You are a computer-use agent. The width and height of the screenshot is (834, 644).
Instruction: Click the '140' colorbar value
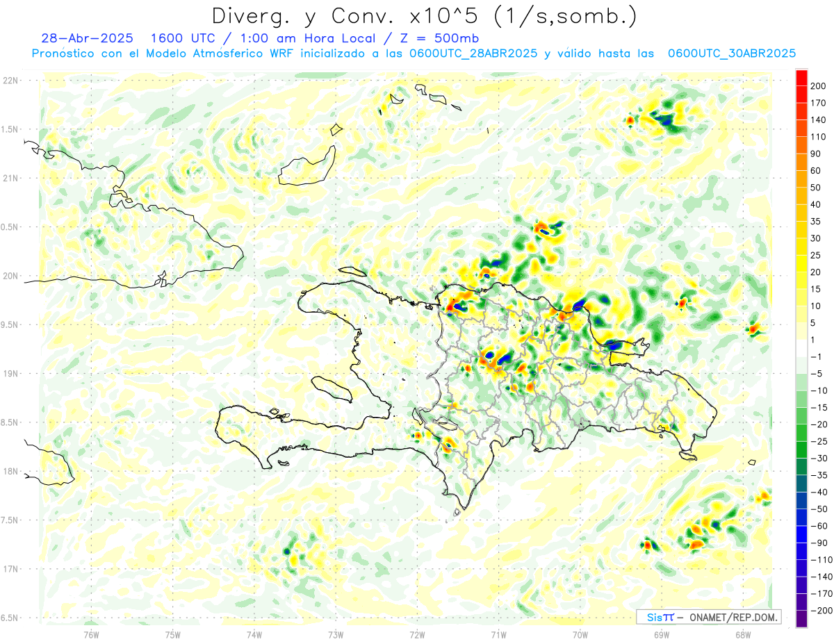pyautogui.click(x=819, y=119)
